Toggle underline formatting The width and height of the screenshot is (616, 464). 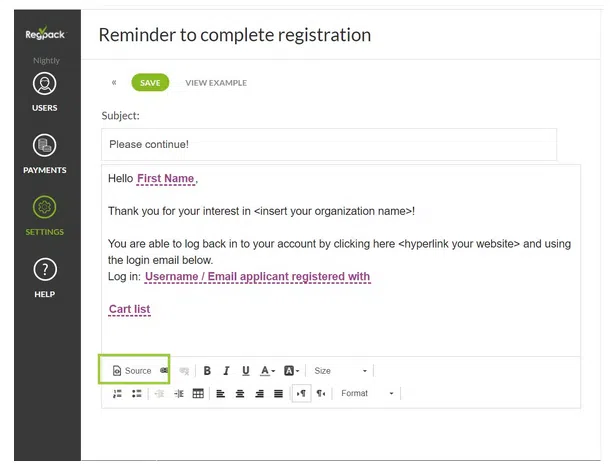point(245,371)
